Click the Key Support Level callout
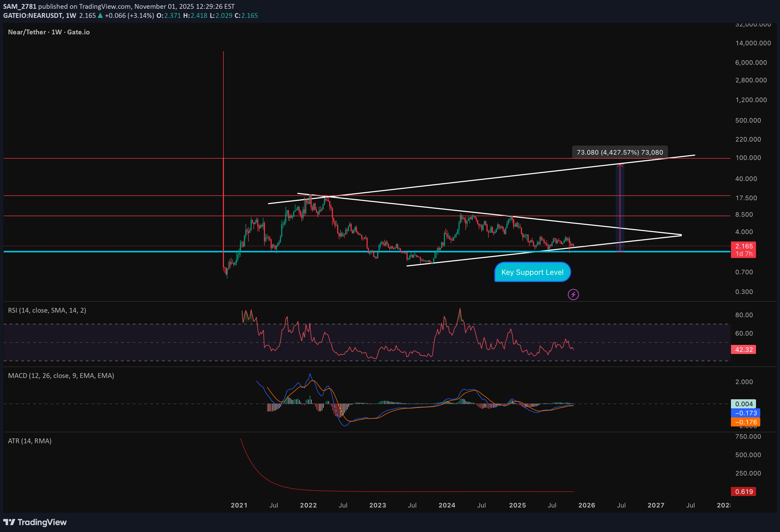Screen dimensions: 780x532 (532, 272)
